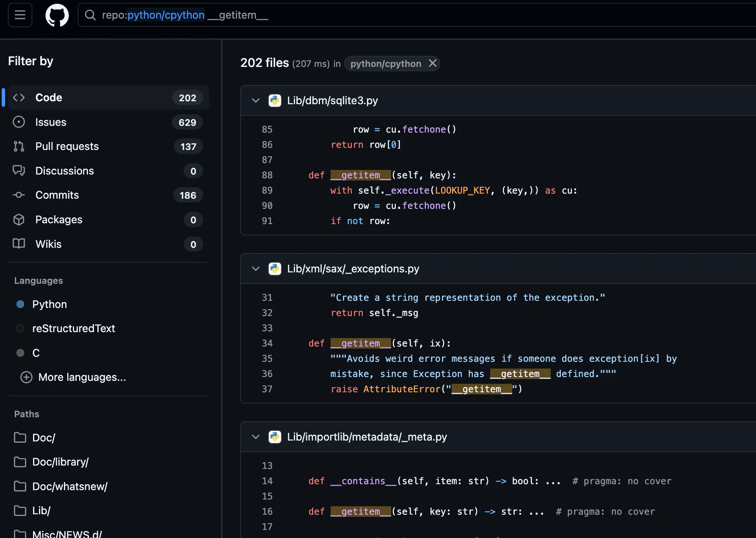Click Python file icon for _meta.py
This screenshot has height=538, width=756.
pyautogui.click(x=275, y=437)
